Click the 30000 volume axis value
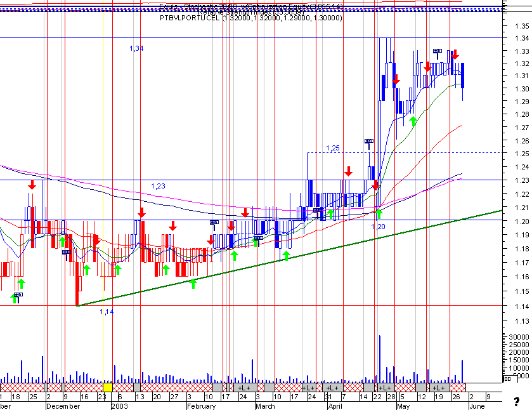The width and height of the screenshot is (532, 410). [x=519, y=337]
